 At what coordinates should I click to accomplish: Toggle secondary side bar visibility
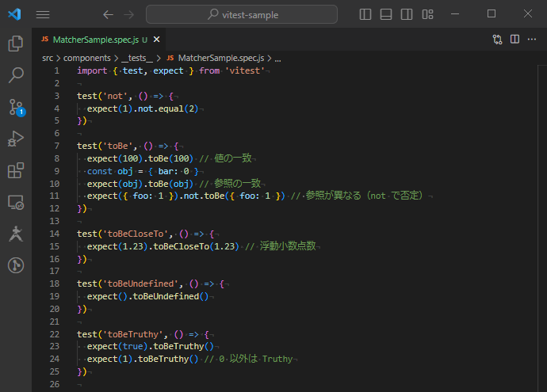(x=407, y=14)
